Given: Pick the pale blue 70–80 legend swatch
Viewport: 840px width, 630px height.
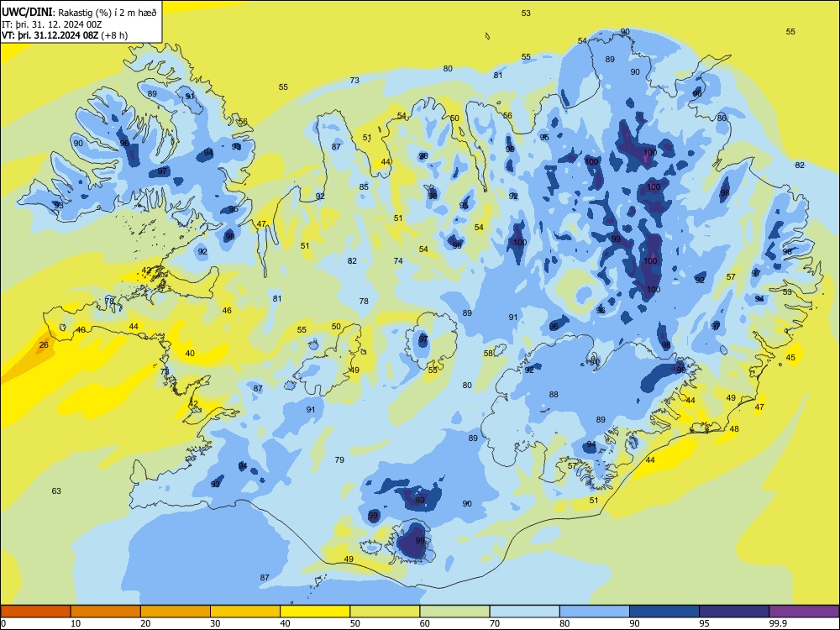Looking at the screenshot, I should point(524,612).
